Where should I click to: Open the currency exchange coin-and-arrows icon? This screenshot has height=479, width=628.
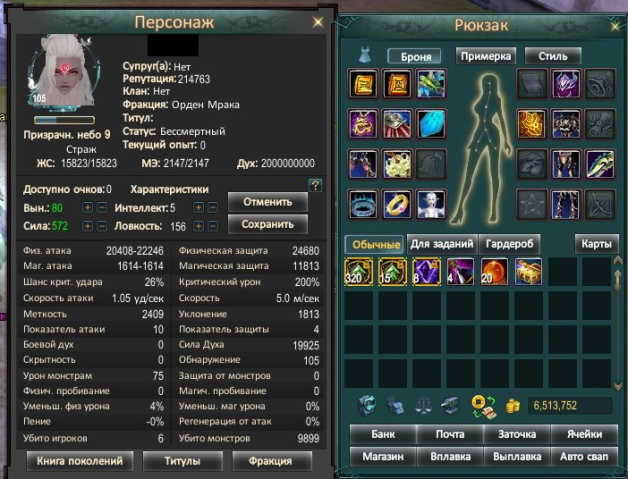[x=483, y=406]
